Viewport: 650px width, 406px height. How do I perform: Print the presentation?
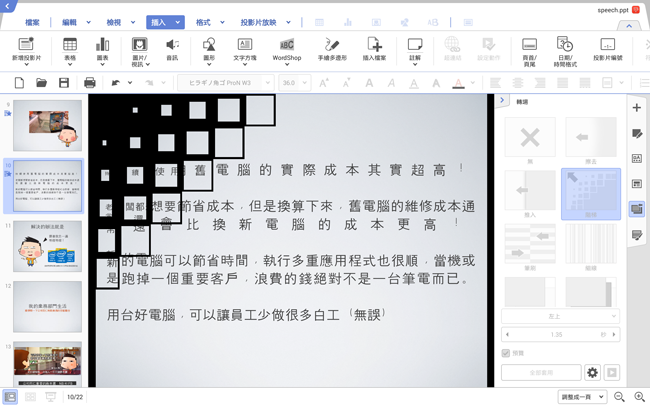[90, 83]
